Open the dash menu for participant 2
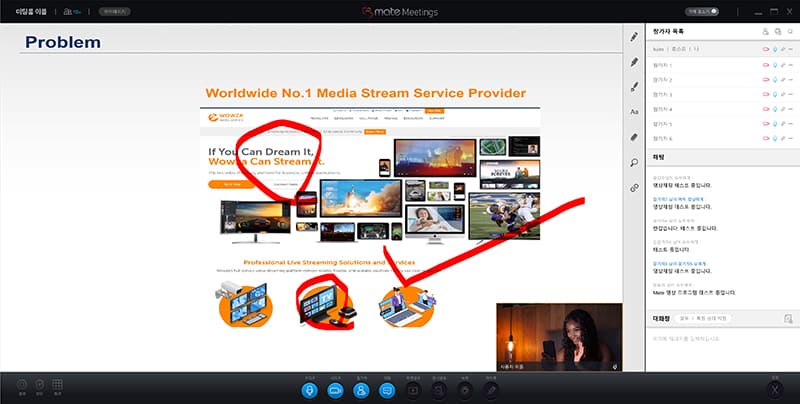This screenshot has height=404, width=800. coord(791,80)
